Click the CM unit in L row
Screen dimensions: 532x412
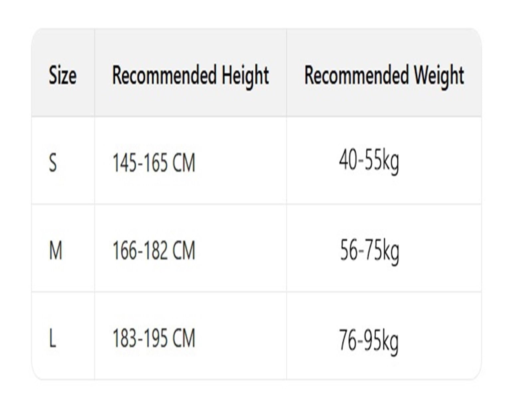coord(184,338)
